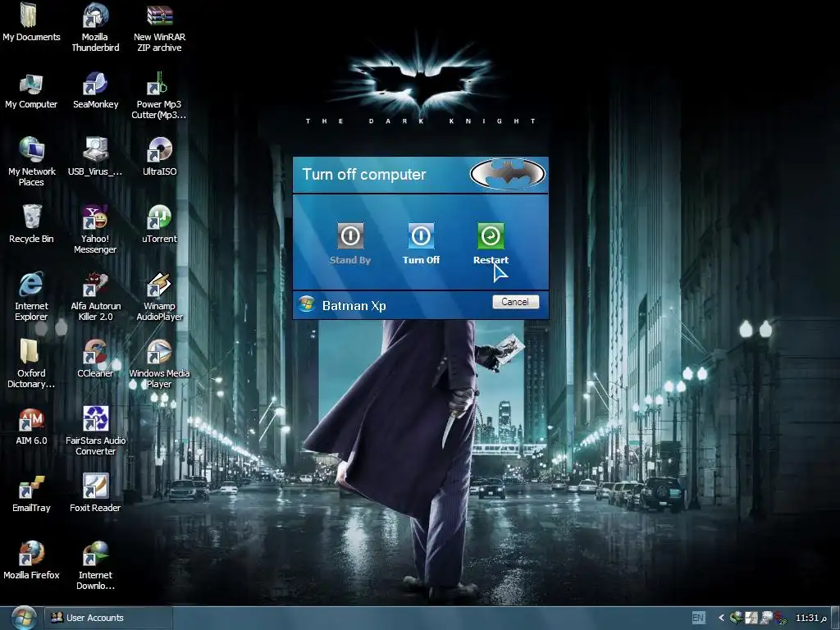Select the CCleaner shortcut
Image resolution: width=840 pixels, height=630 pixels.
(x=95, y=358)
